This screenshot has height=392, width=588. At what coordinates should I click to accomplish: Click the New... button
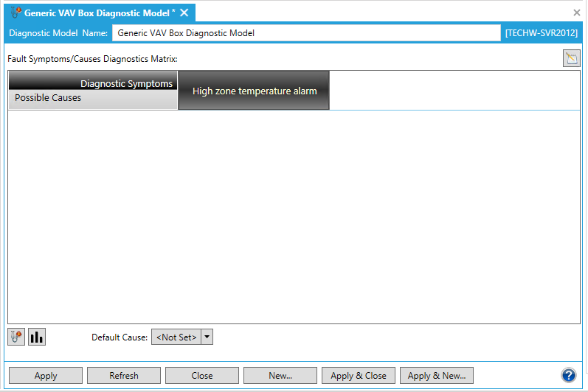pyautogui.click(x=280, y=376)
